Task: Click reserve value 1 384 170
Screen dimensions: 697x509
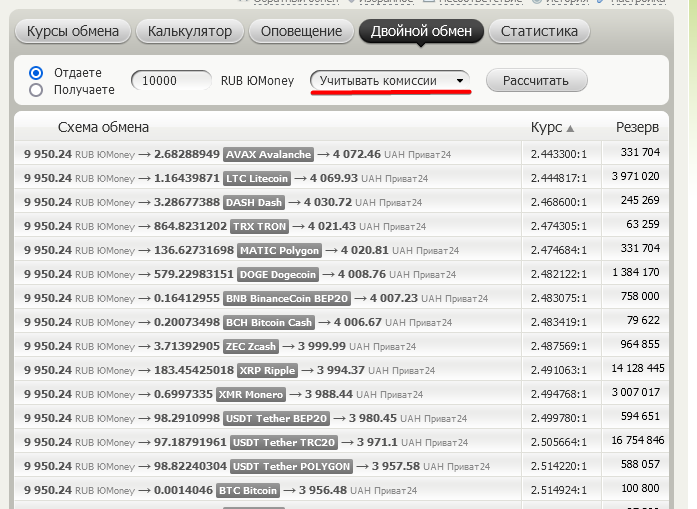Action: (x=636, y=272)
